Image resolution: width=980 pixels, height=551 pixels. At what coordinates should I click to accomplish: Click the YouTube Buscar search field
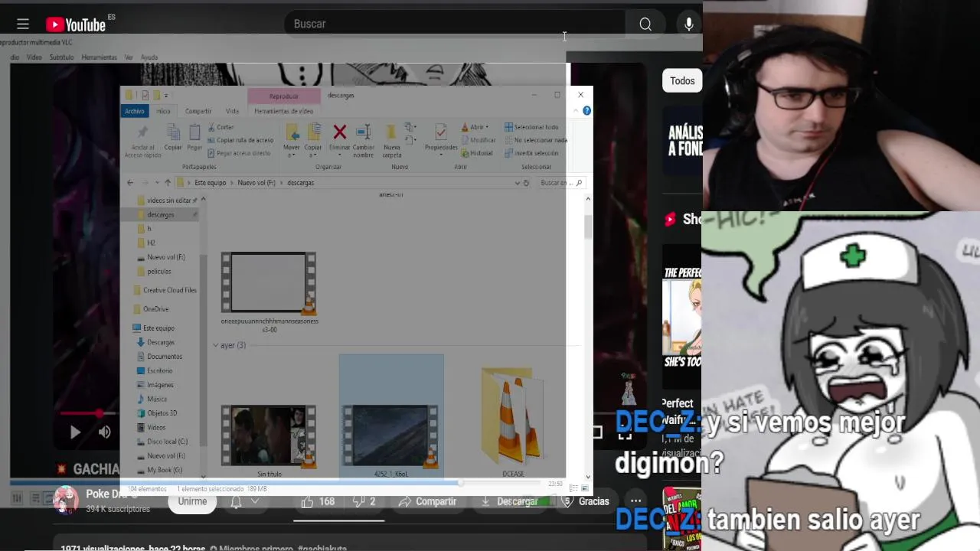click(455, 24)
